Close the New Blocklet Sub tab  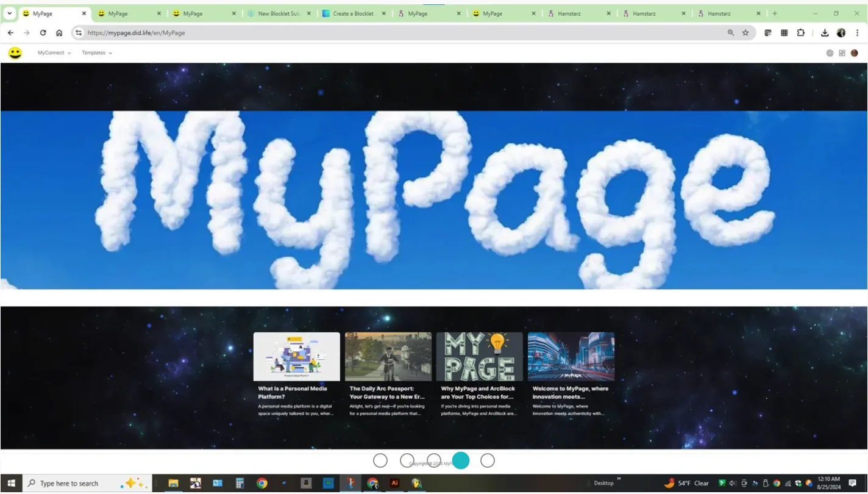pyautogui.click(x=308, y=13)
